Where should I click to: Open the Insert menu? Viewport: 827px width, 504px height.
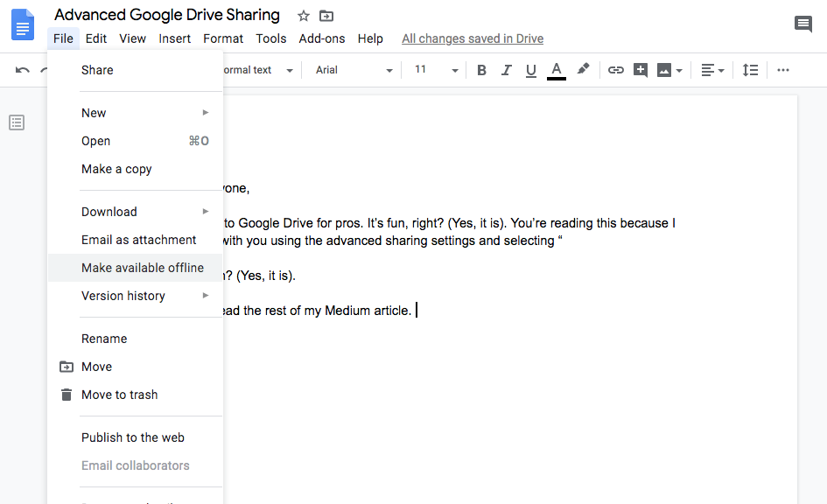click(x=174, y=38)
